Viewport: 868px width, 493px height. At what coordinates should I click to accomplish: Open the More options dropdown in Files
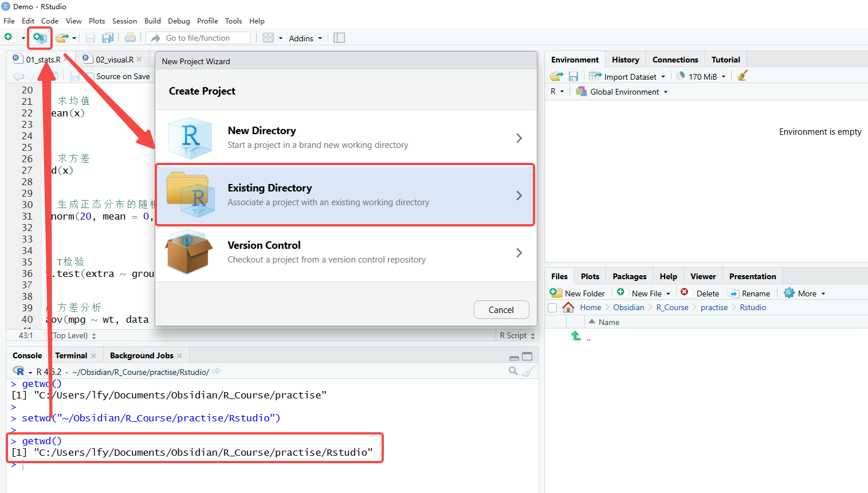(x=805, y=293)
